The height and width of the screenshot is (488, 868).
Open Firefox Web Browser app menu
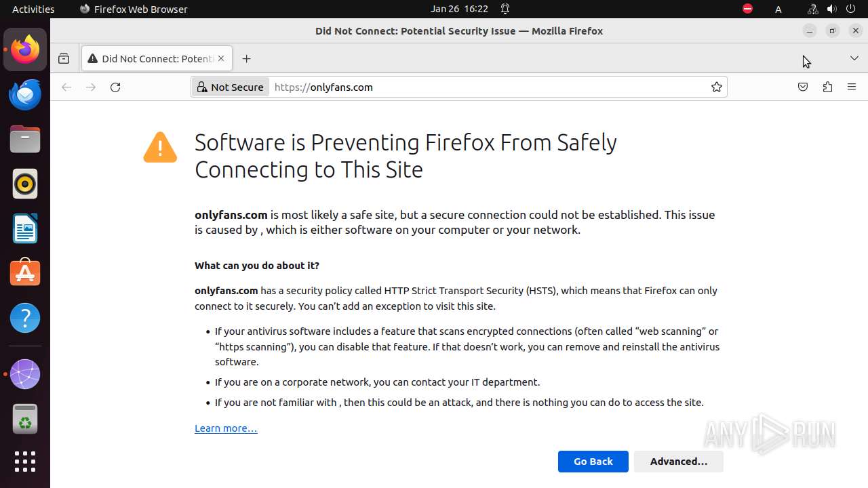click(134, 9)
